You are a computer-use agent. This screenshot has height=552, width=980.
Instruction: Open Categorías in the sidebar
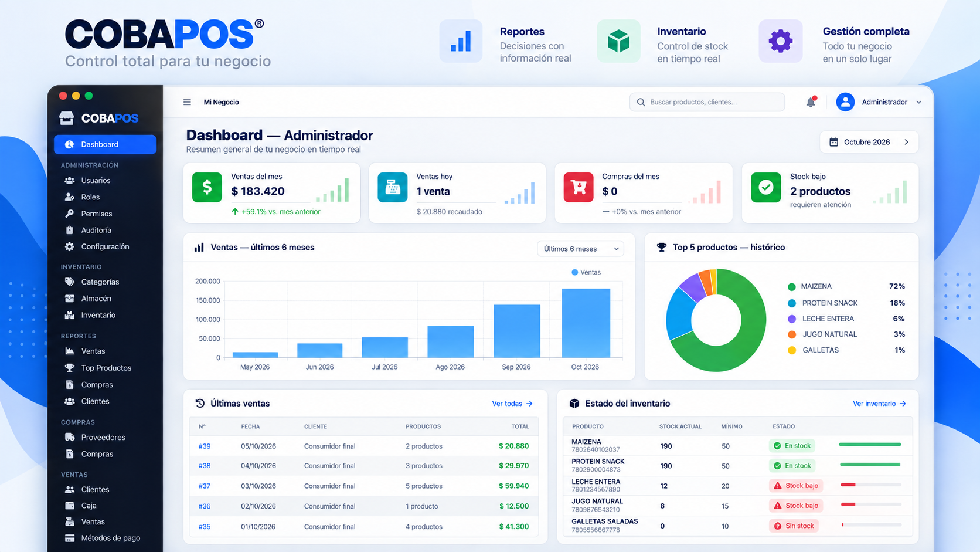100,282
